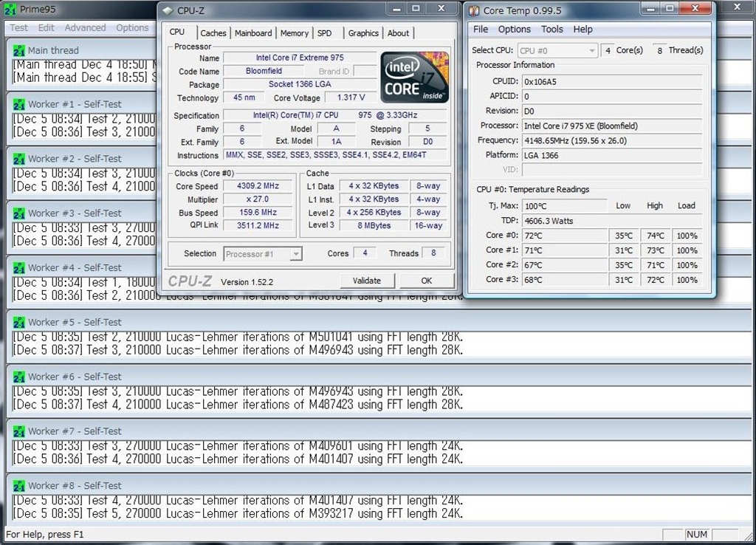The image size is (756, 545).
Task: Open the Tools menu in Core Temp
Action: click(x=551, y=30)
